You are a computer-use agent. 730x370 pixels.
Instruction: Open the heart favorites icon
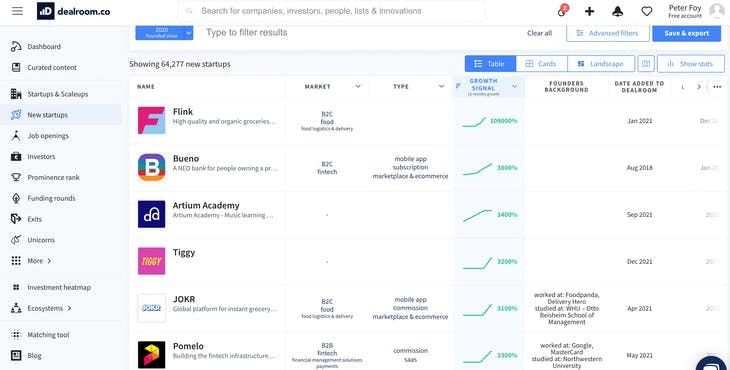pos(647,11)
